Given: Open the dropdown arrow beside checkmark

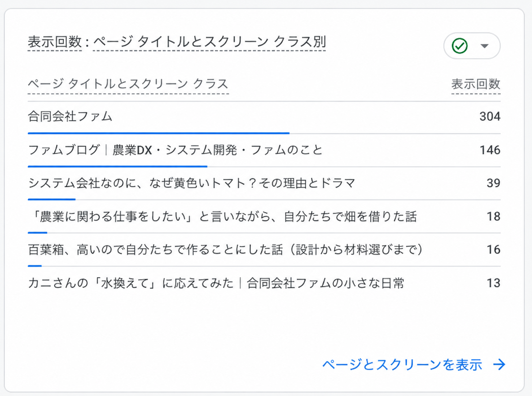Looking at the screenshot, I should click(x=484, y=46).
